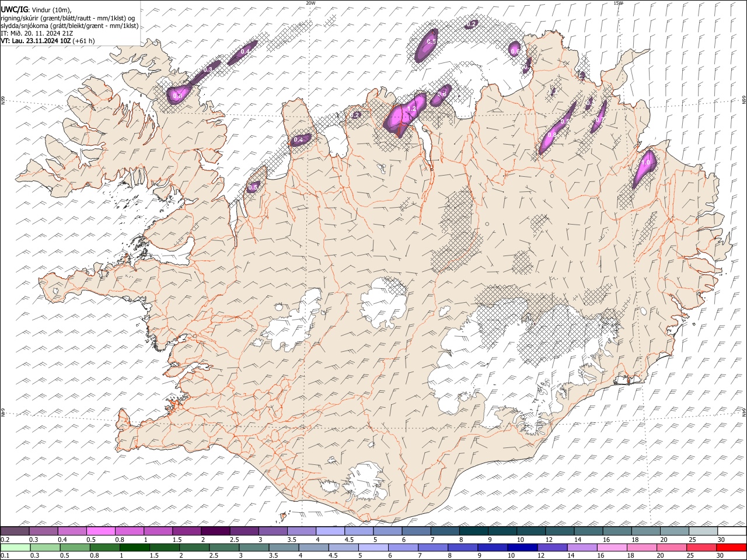Pick dark teal upper swatch starting at 8
The image size is (747, 560).
(x=473, y=531)
